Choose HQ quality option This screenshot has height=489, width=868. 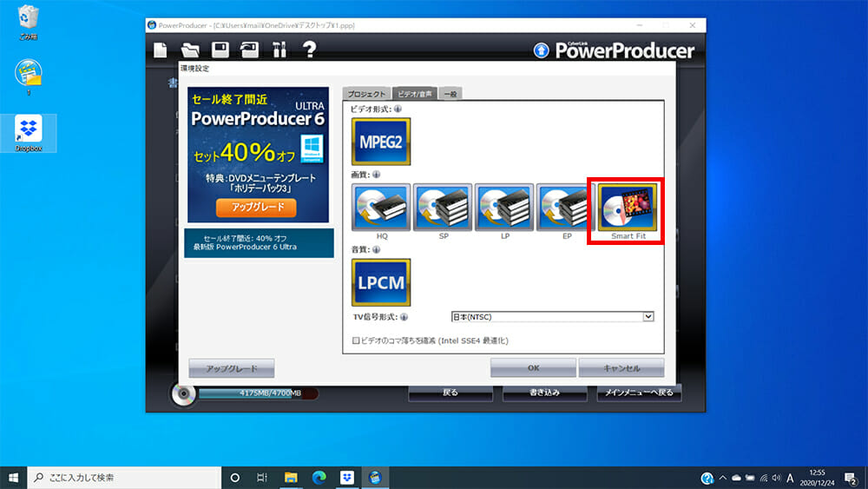coord(381,207)
